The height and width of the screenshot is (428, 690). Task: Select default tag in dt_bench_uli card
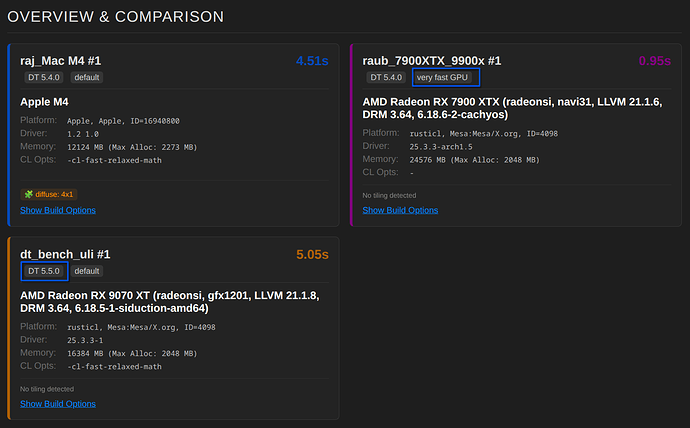tap(87, 271)
